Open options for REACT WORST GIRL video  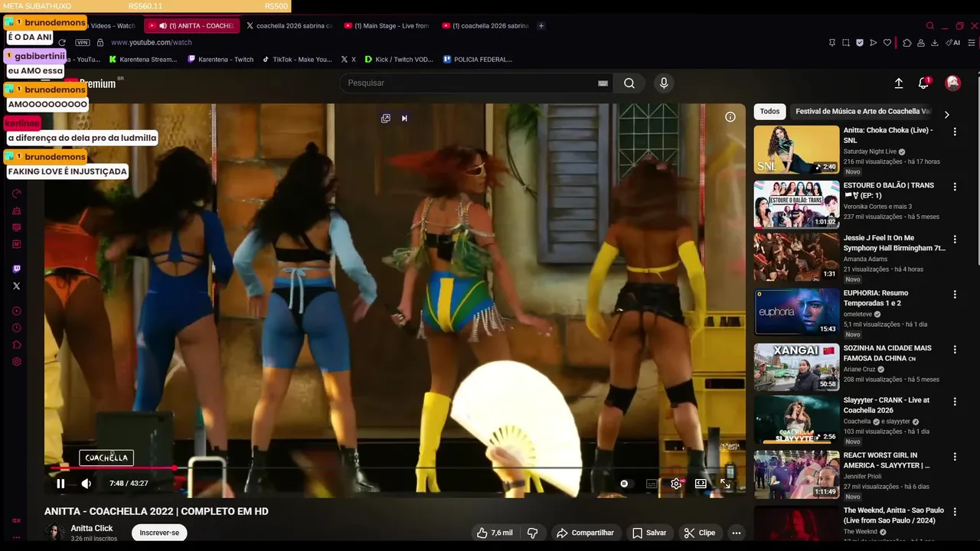(955, 457)
